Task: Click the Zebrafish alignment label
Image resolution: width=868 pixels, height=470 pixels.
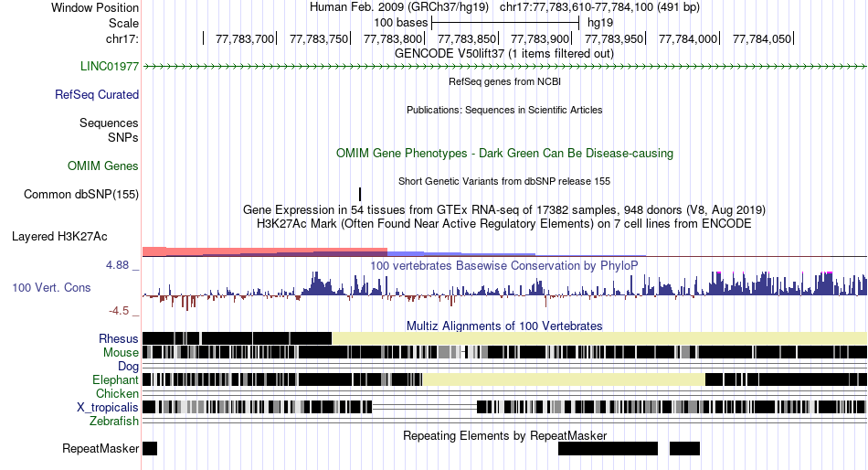Action: (x=114, y=422)
